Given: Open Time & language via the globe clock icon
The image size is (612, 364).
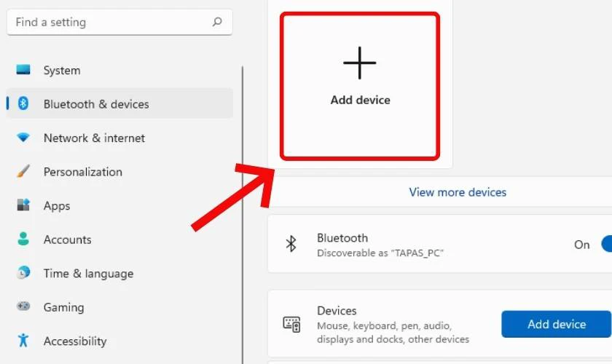Looking at the screenshot, I should 23,274.
